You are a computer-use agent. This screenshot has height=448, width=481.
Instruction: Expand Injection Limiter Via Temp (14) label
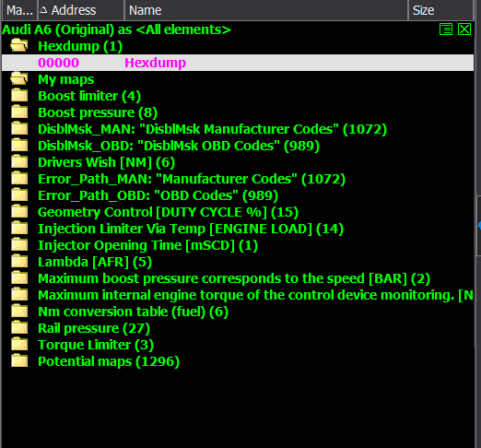[x=191, y=229]
